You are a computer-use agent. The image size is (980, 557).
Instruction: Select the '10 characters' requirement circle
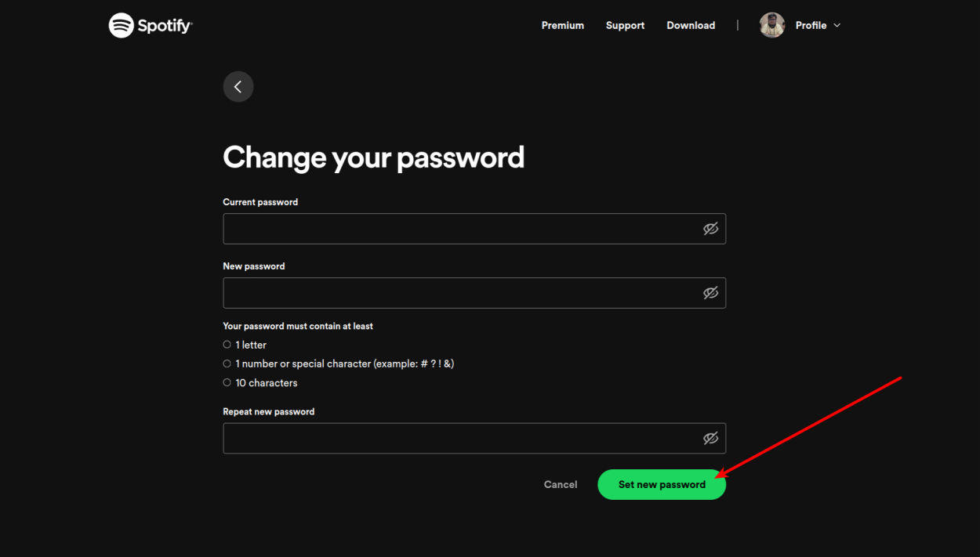pos(227,382)
